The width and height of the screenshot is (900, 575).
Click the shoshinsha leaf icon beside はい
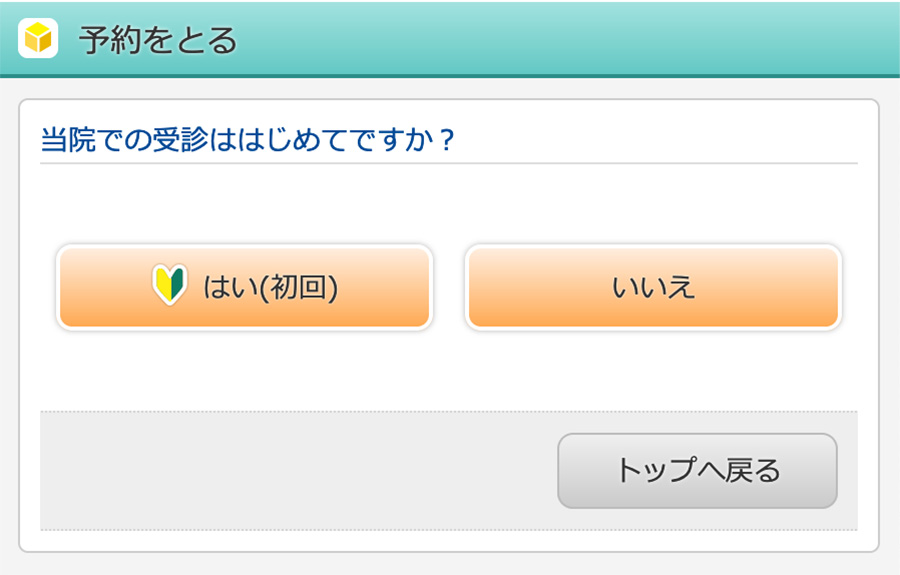tap(170, 285)
